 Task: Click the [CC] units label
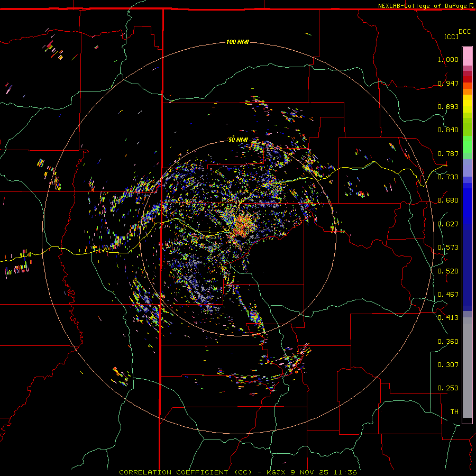tap(451, 36)
